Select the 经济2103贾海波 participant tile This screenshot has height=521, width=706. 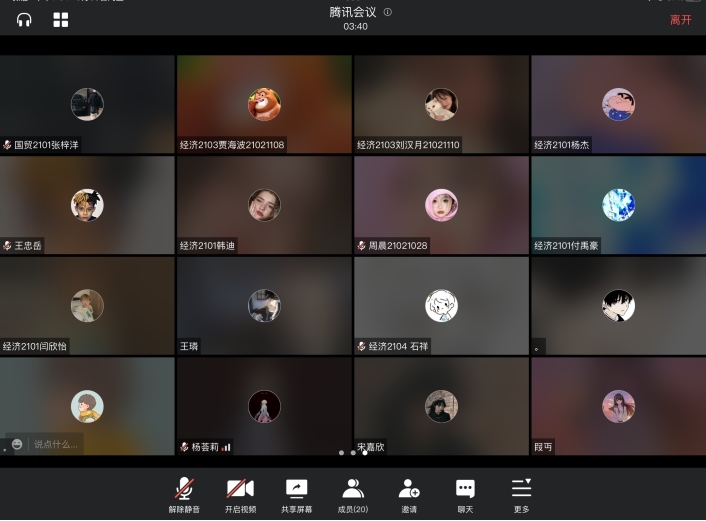[x=264, y=104]
